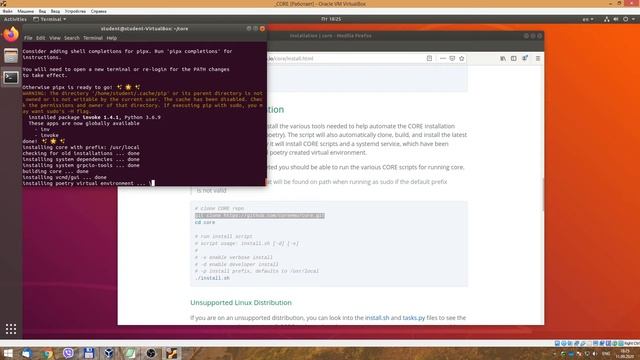The width and height of the screenshot is (640, 360).
Task: Select the Terminal icon in the dock
Action: click(11, 77)
